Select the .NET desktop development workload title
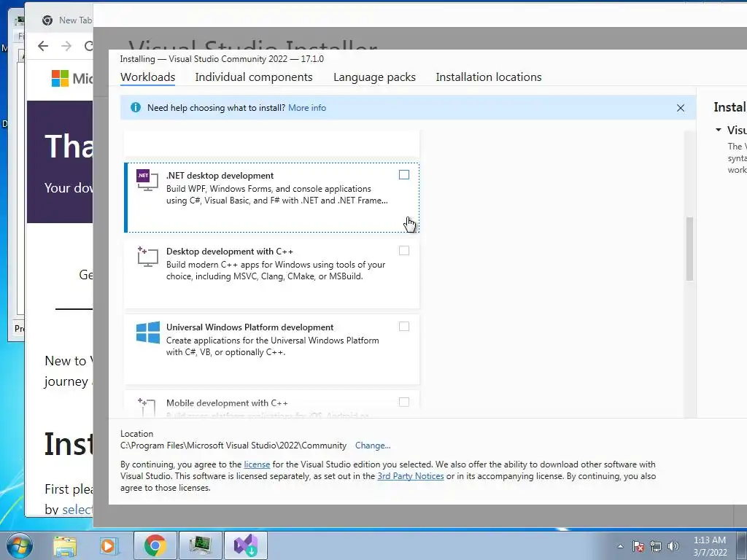 (220, 176)
